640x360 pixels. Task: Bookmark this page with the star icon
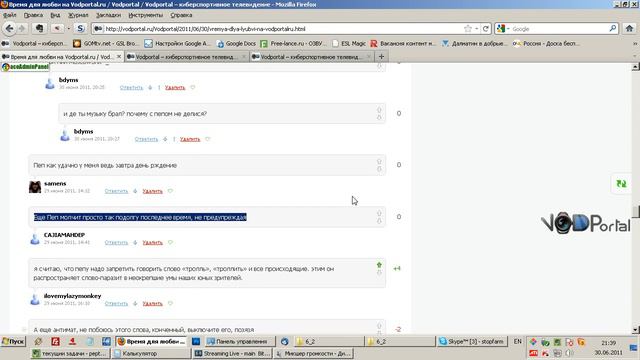tap(468, 29)
